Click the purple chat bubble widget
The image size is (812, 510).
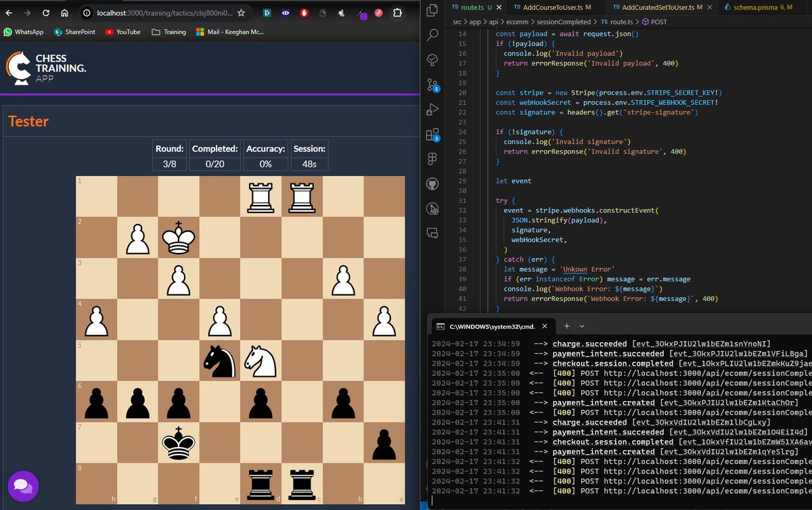click(x=23, y=486)
